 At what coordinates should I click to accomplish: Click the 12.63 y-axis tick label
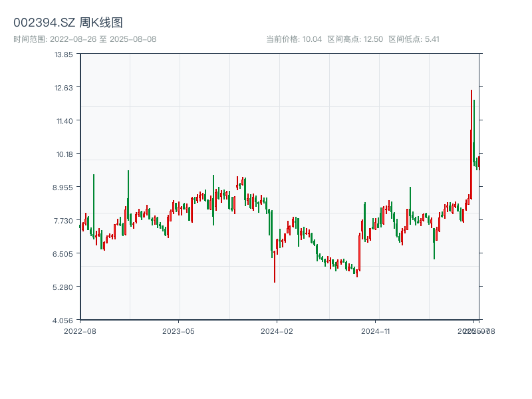click(x=64, y=87)
